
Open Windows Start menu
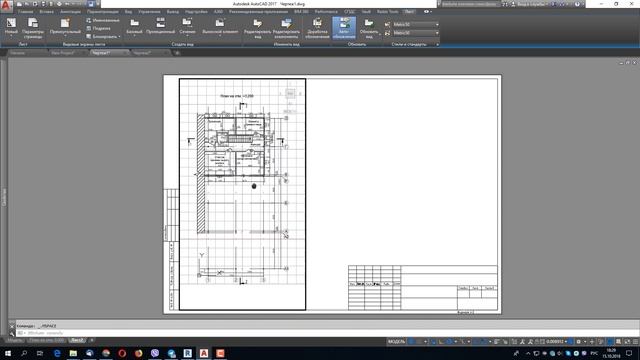[x=7, y=353]
